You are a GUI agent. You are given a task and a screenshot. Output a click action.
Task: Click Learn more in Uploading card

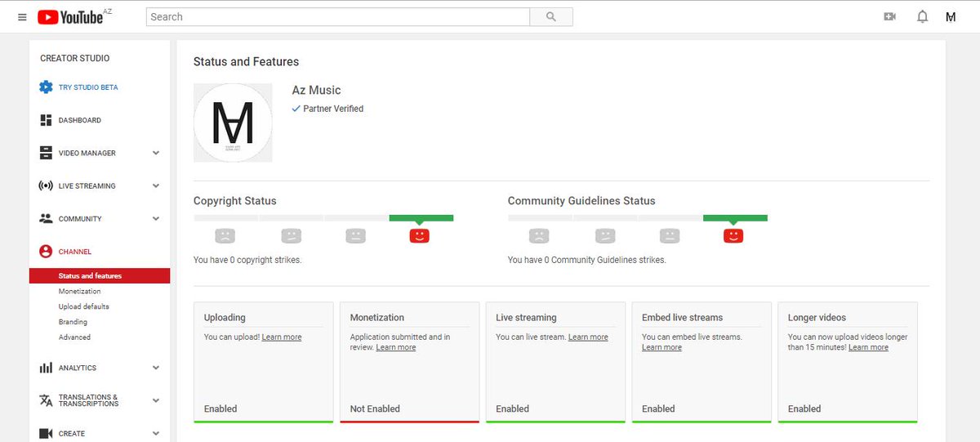tap(282, 337)
